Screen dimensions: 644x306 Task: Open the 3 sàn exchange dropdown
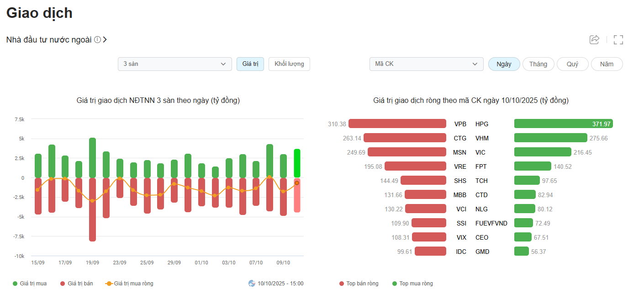click(x=174, y=64)
